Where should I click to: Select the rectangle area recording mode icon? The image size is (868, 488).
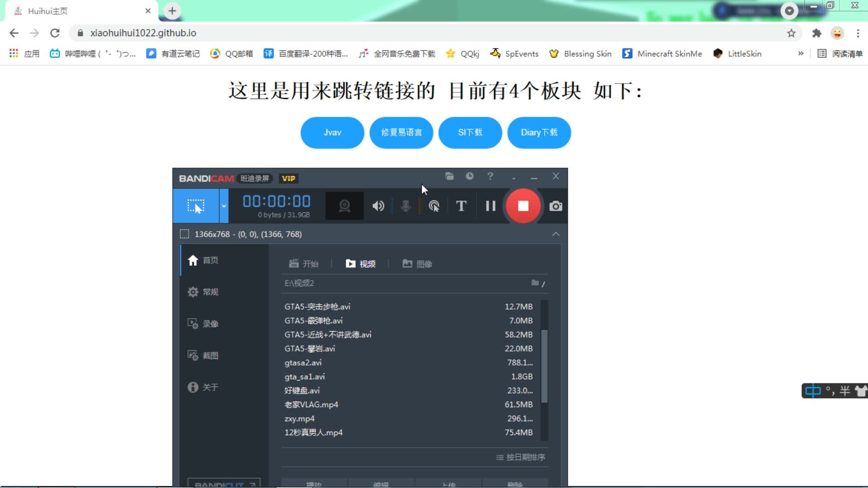196,206
